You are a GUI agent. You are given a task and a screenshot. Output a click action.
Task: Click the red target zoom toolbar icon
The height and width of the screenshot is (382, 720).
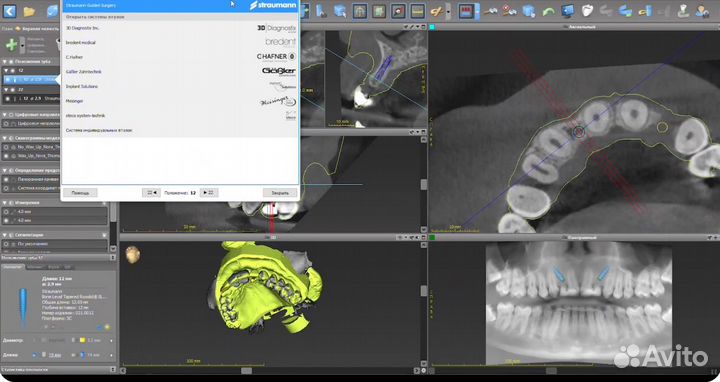[x=398, y=11]
